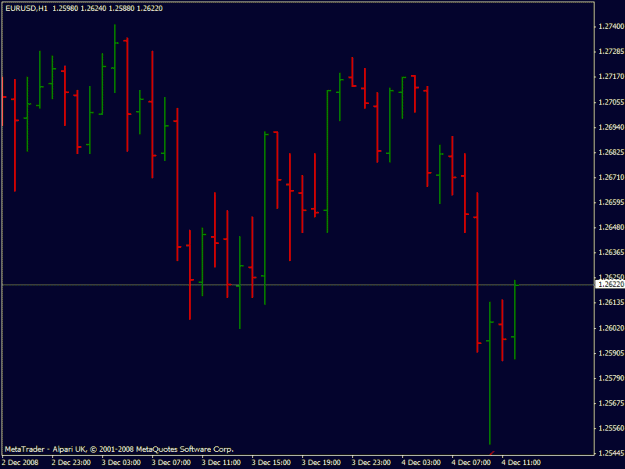Screen dimensions: 625x469
Task: Click the 3 Dec 03:00 time axis label
Action: 121,462
